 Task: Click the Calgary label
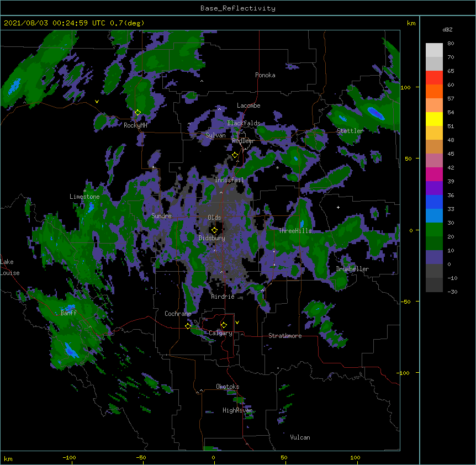220,333
